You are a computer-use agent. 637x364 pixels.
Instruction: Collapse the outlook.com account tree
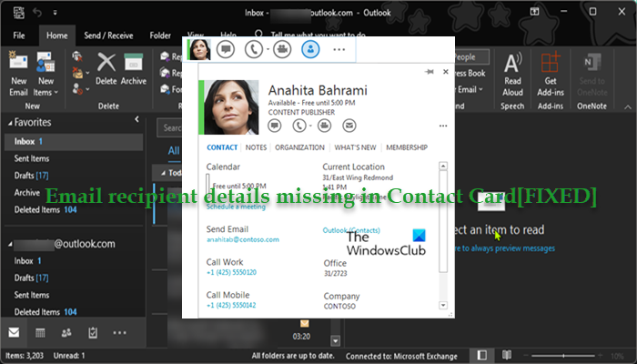[10, 244]
